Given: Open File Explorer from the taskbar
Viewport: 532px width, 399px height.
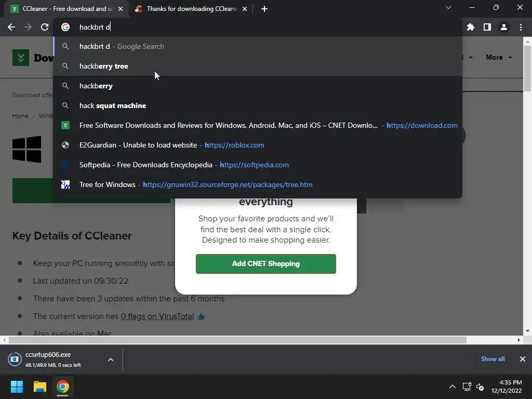Looking at the screenshot, I should pos(39,387).
